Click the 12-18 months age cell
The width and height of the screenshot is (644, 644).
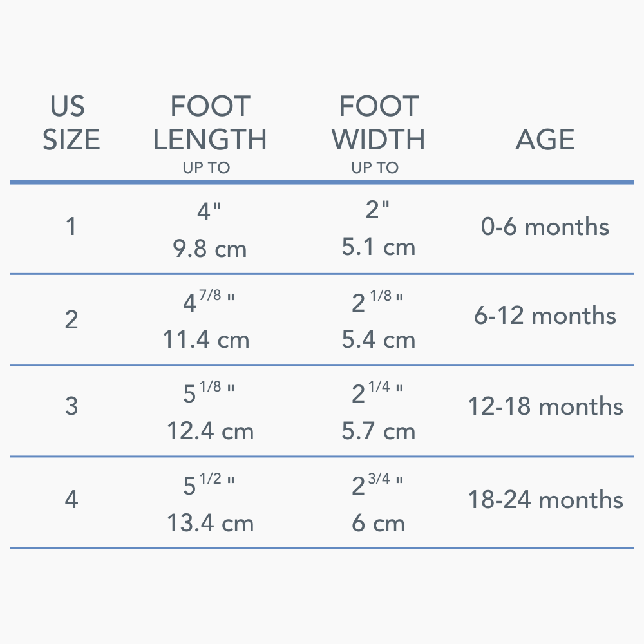click(545, 406)
